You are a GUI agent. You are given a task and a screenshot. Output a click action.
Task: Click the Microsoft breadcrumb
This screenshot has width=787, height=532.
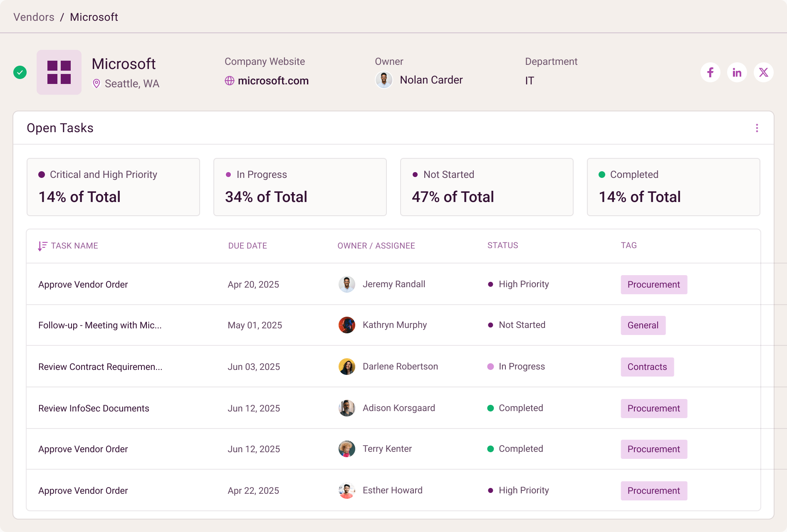pos(94,17)
